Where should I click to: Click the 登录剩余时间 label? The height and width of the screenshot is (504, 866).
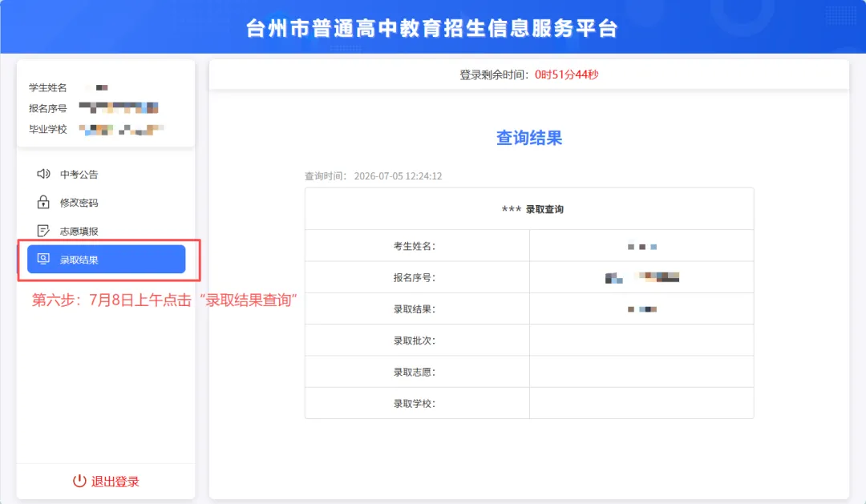[493, 75]
